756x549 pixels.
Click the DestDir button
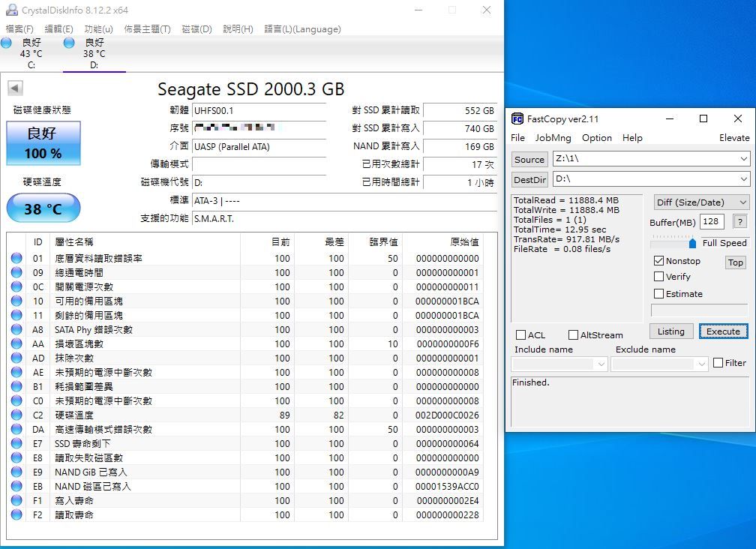pos(529,180)
